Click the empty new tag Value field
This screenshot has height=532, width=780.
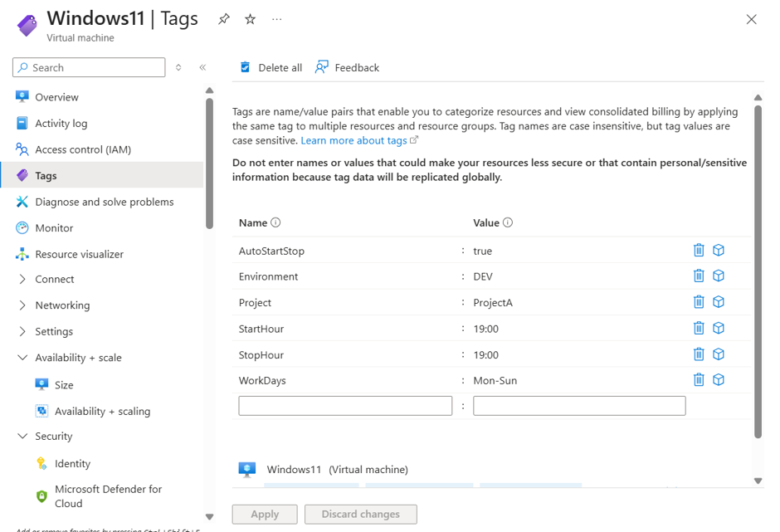tap(579, 406)
